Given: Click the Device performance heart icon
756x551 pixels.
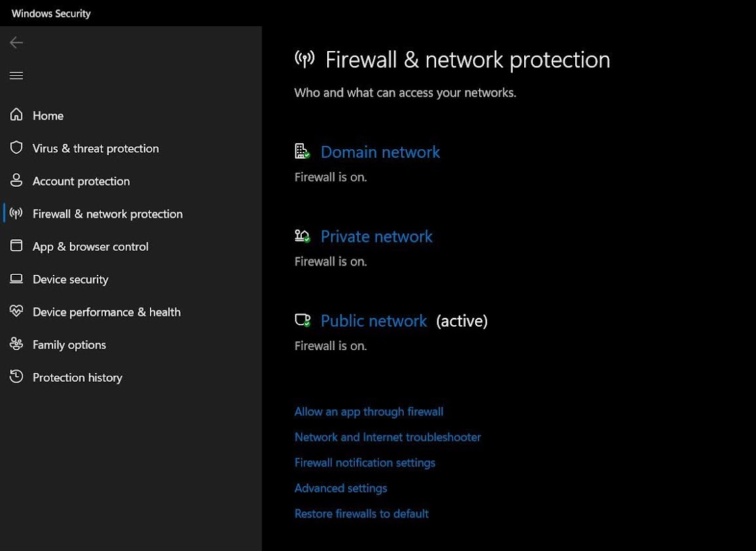Looking at the screenshot, I should 17,312.
